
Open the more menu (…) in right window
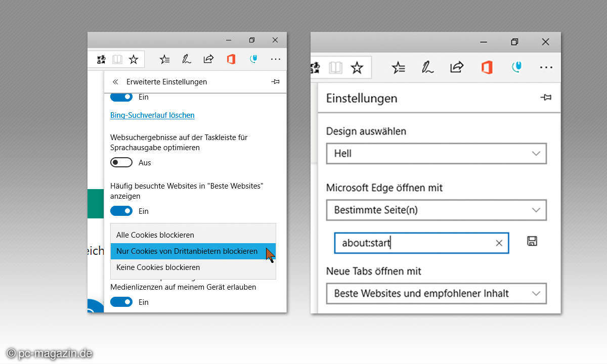point(546,67)
